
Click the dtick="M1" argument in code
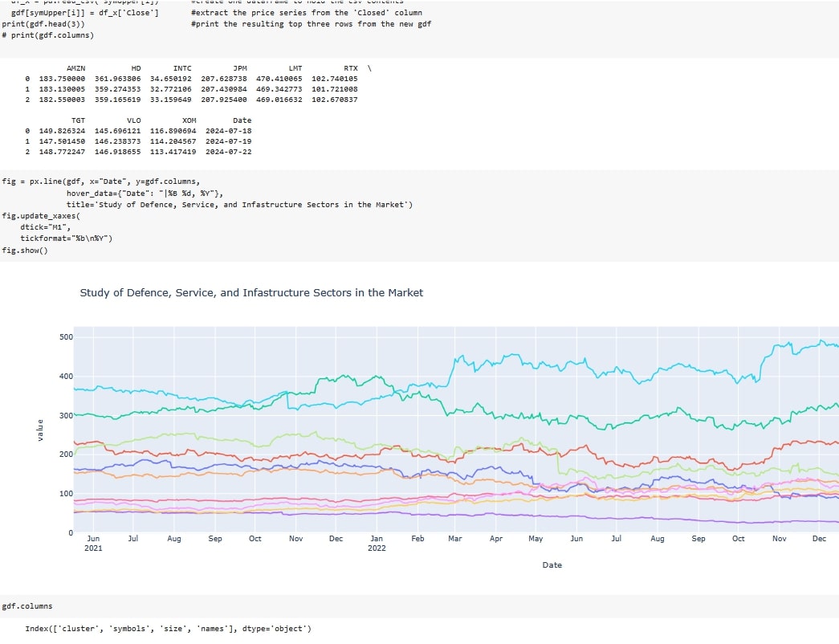[x=45, y=227]
